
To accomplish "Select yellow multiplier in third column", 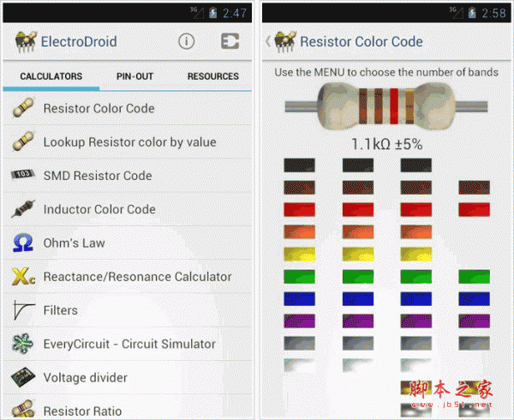I will tap(416, 254).
